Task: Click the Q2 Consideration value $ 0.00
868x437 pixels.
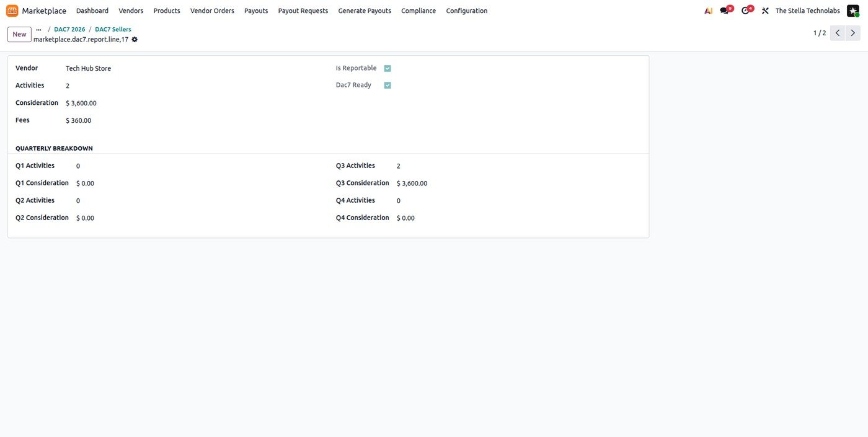Action: 86,218
